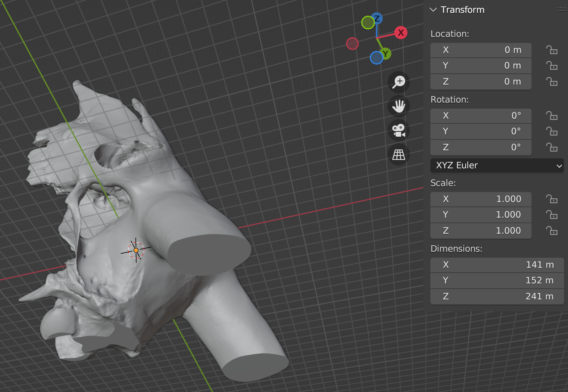Click the Rotation Y field

(481, 131)
